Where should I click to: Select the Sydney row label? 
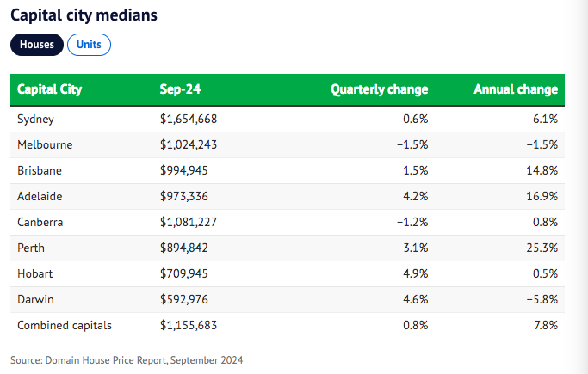point(36,119)
